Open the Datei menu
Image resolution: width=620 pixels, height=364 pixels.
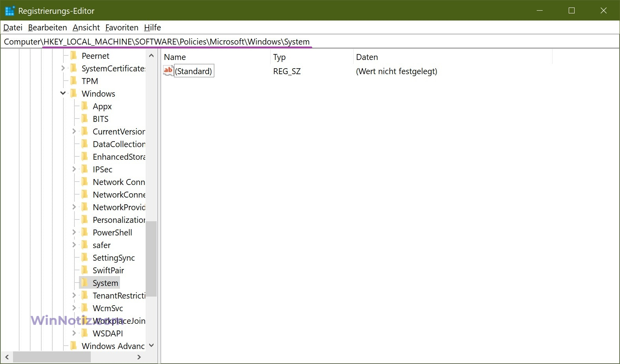pos(13,28)
